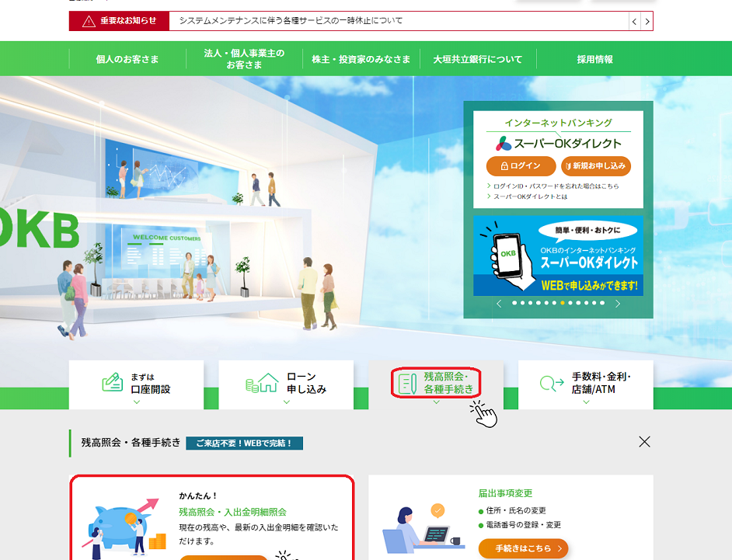Show previous important notice
732x560 pixels.
(635, 21)
